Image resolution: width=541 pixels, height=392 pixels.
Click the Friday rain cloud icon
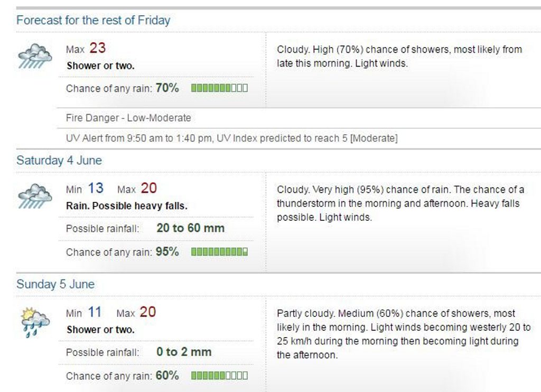[x=35, y=56]
